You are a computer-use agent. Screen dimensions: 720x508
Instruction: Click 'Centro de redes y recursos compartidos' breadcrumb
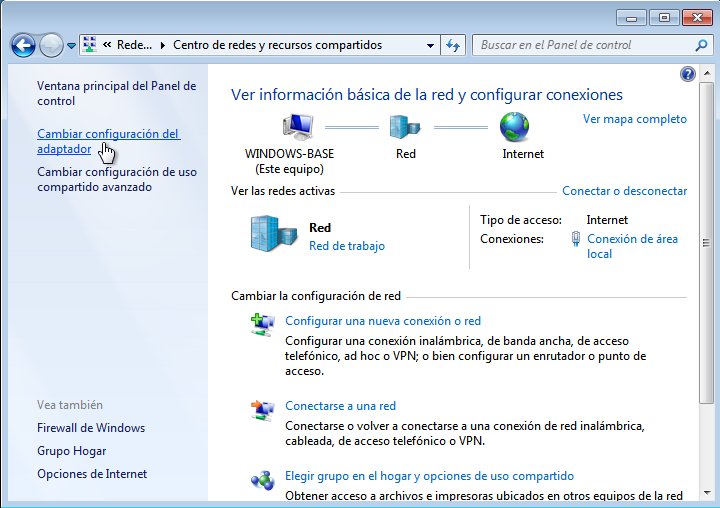point(277,45)
